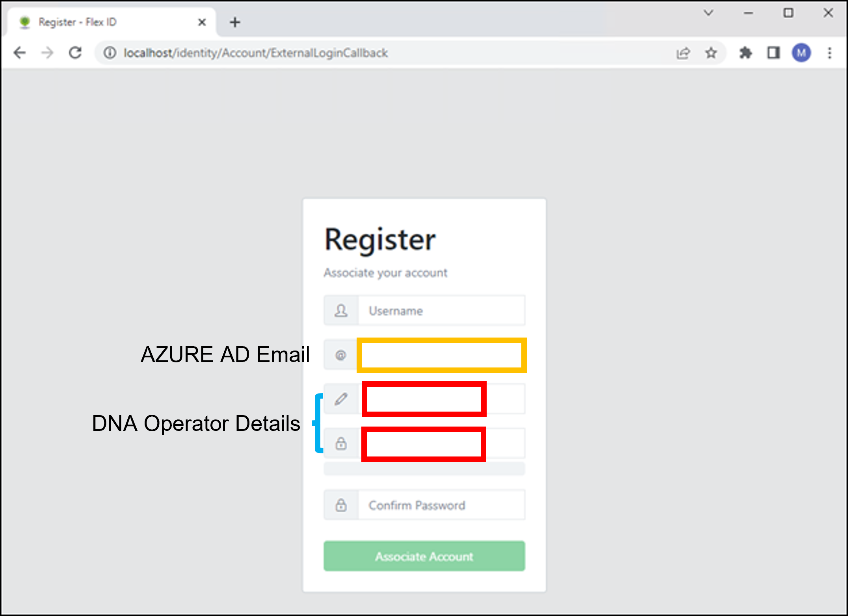848x616 pixels.
Task: Click the 'Associate your account' text
Action: [385, 273]
